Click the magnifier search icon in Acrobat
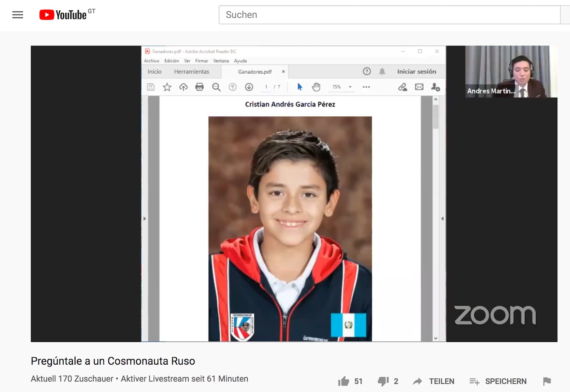 (216, 87)
